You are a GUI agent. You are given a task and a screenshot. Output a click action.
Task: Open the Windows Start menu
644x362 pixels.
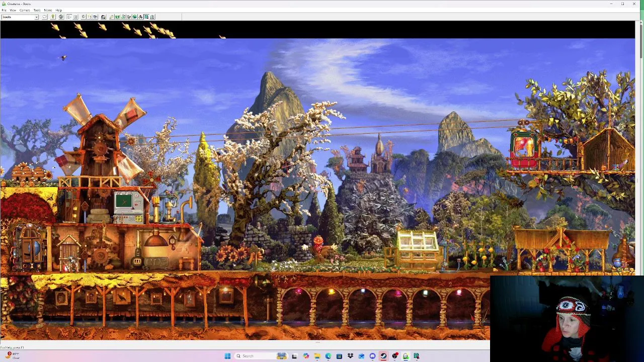click(x=227, y=356)
